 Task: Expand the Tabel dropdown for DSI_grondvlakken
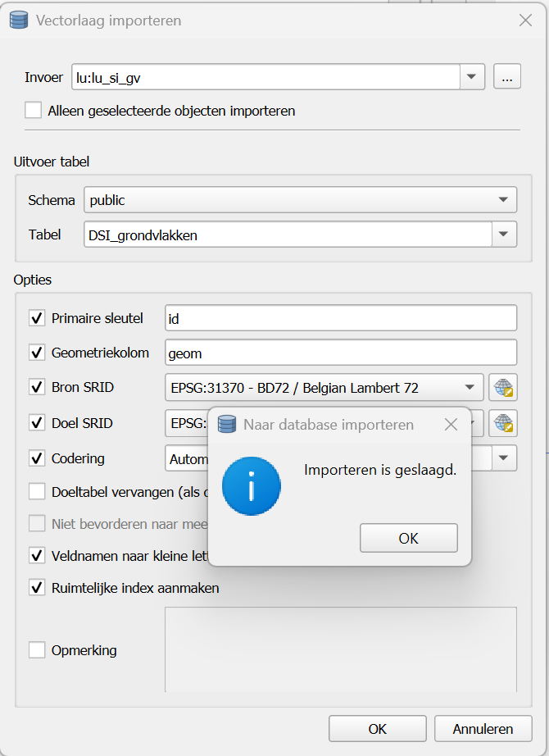tap(506, 235)
